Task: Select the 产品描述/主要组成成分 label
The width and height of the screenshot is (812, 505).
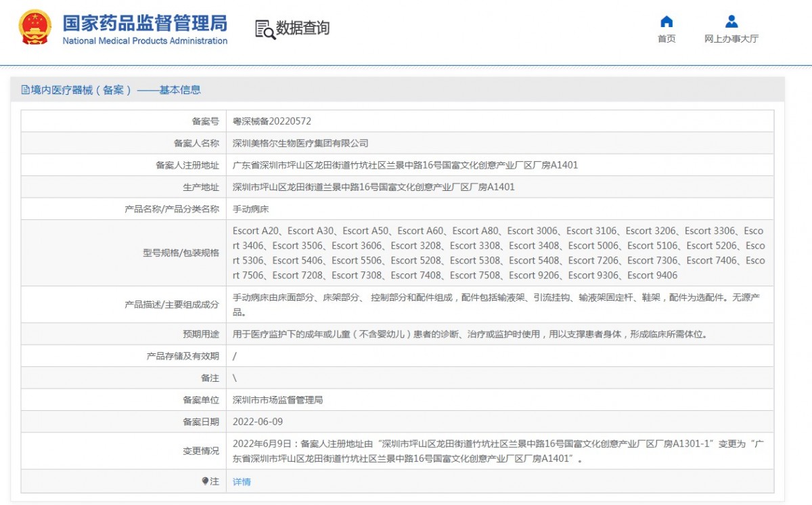Action: [172, 305]
